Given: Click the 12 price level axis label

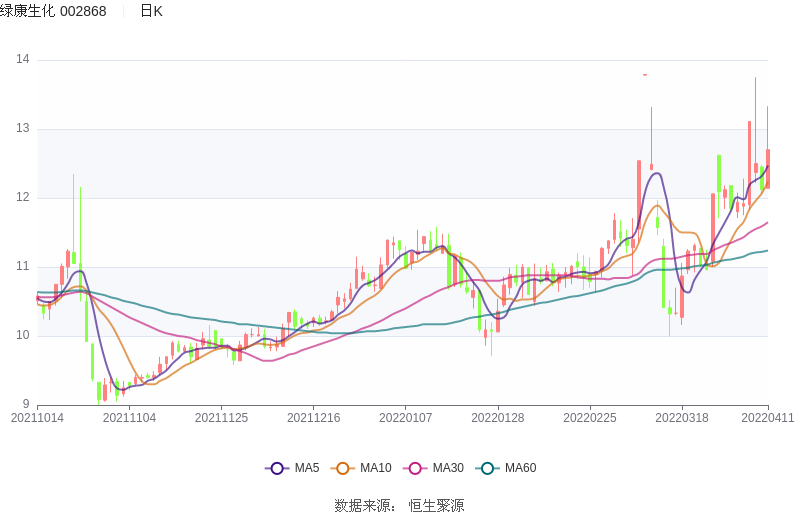Looking at the screenshot, I should point(22,198).
